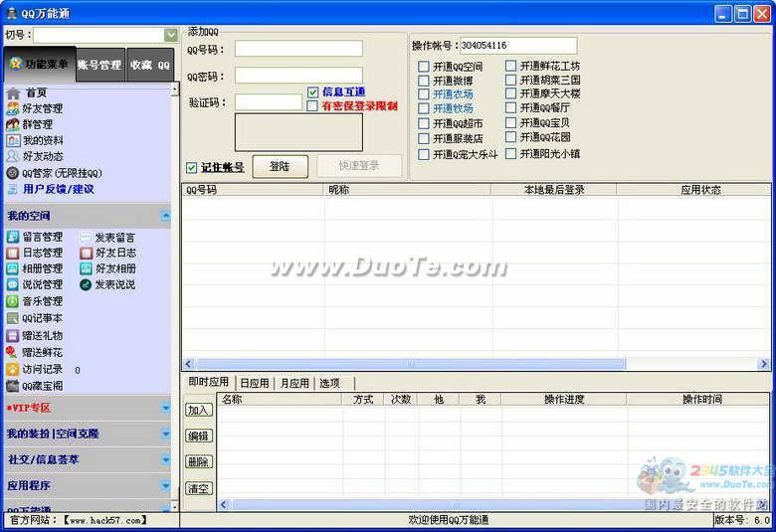776x532 pixels.
Task: Open QQ藏宝阁 icon
Action: (13, 386)
